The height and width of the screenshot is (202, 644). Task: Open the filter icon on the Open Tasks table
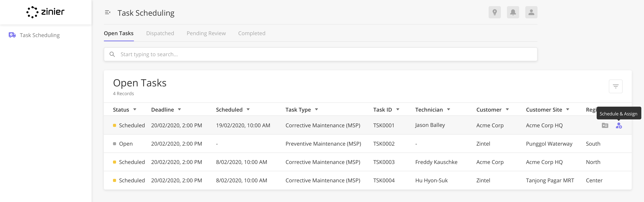click(616, 86)
